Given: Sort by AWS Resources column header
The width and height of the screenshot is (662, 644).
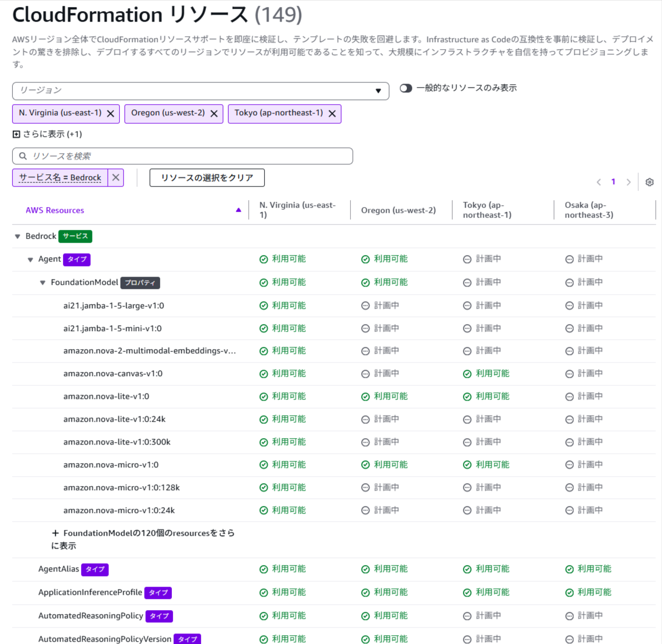Looking at the screenshot, I should [55, 211].
